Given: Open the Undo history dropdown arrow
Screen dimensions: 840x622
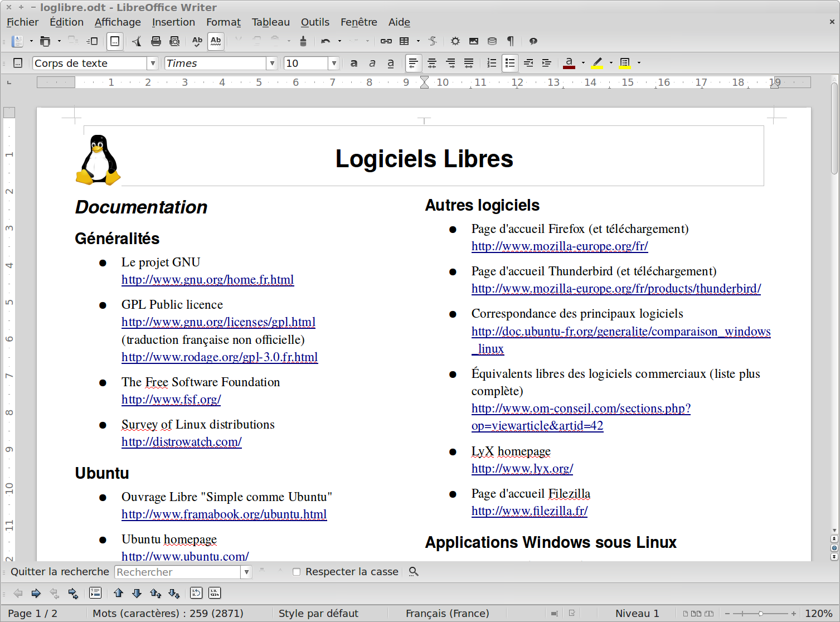Looking at the screenshot, I should [x=339, y=41].
